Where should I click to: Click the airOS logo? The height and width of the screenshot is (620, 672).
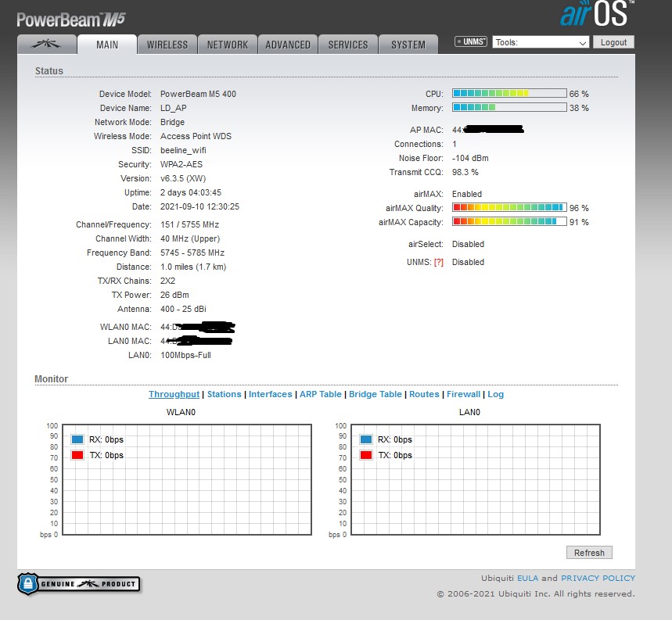point(597,14)
